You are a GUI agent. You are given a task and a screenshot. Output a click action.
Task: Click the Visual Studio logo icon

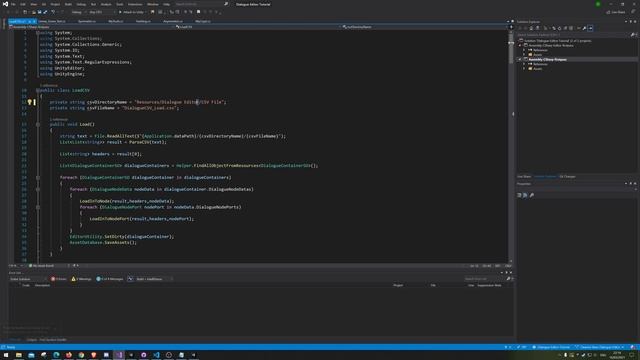point(5,4)
